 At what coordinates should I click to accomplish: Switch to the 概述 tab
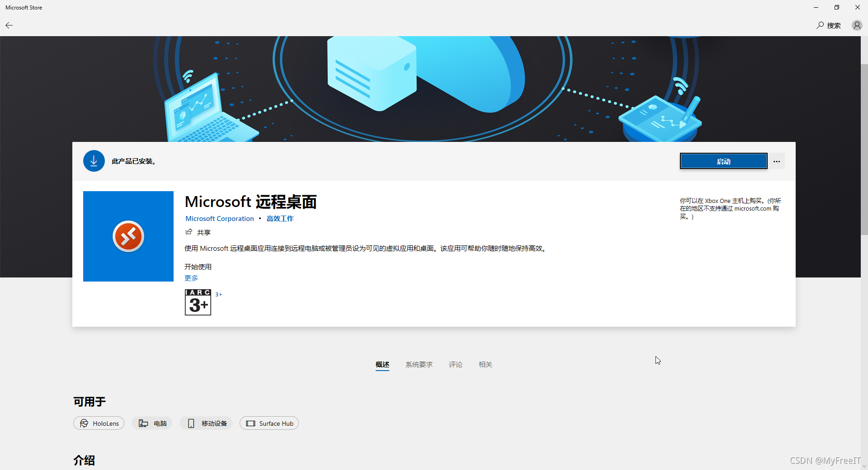pos(382,365)
